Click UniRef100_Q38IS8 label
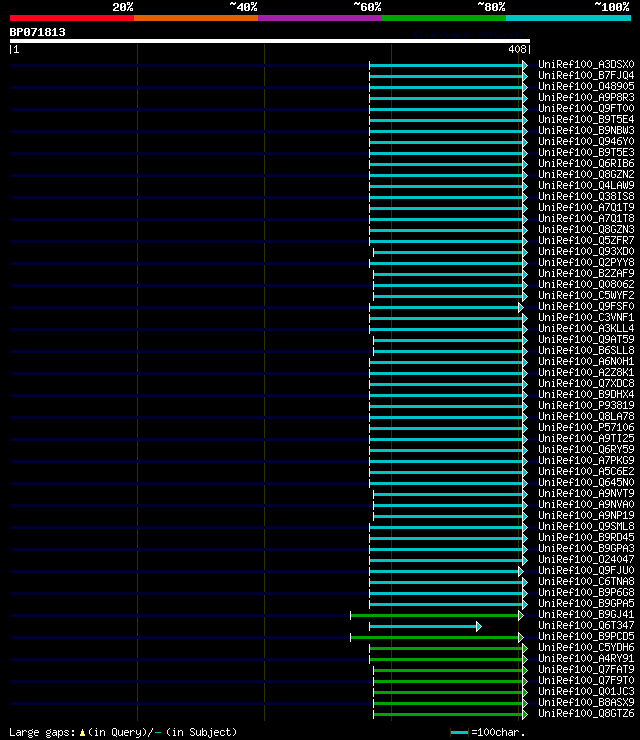640x740 pixels. (586, 196)
